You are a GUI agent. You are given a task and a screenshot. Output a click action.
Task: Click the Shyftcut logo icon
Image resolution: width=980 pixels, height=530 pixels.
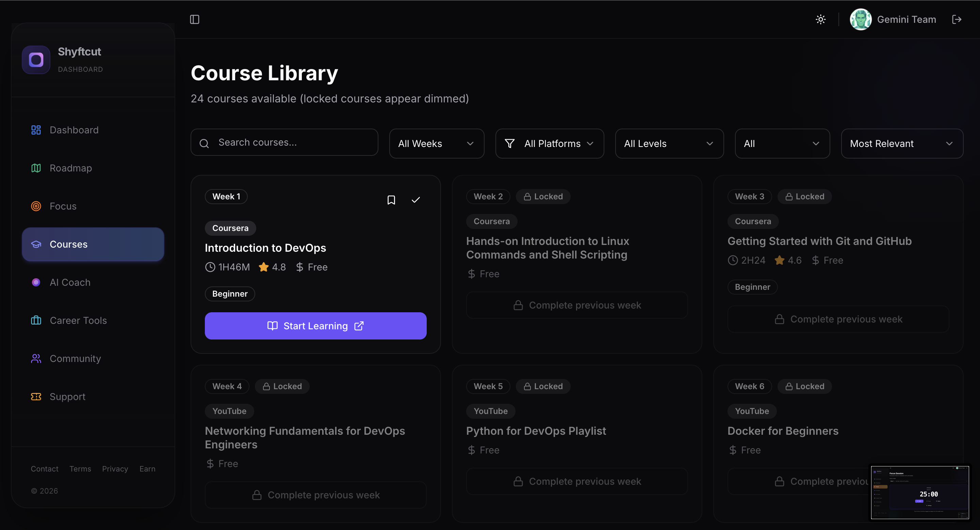(36, 60)
